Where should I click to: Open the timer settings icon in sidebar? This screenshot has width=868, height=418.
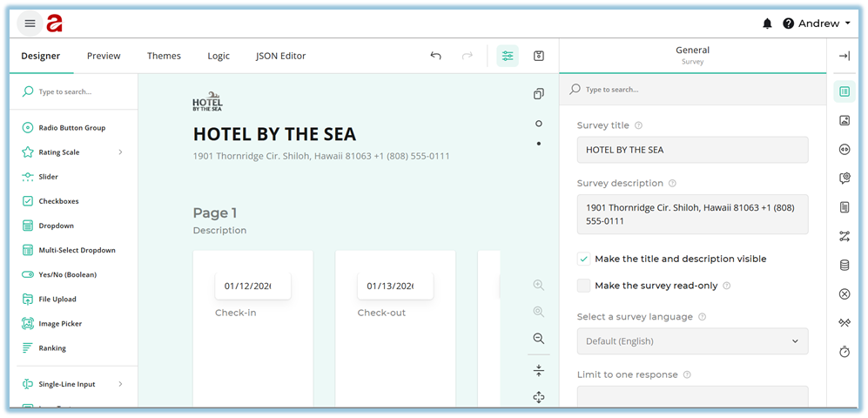pyautogui.click(x=844, y=351)
